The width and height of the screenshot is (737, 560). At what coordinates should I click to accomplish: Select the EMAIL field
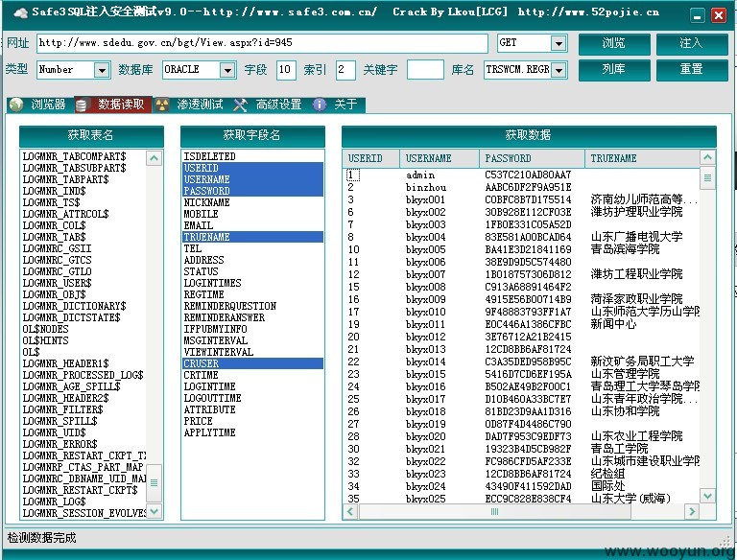click(253, 225)
